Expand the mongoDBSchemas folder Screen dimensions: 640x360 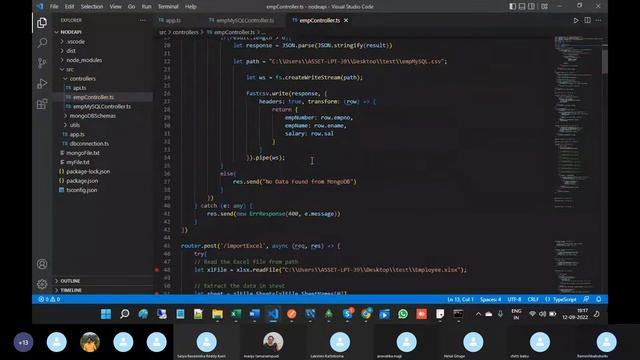click(x=103, y=116)
